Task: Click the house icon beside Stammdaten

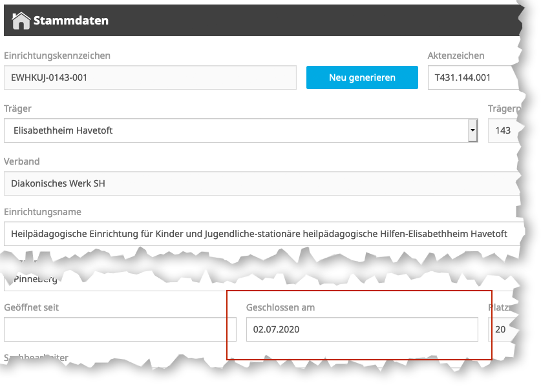Action: pos(21,21)
